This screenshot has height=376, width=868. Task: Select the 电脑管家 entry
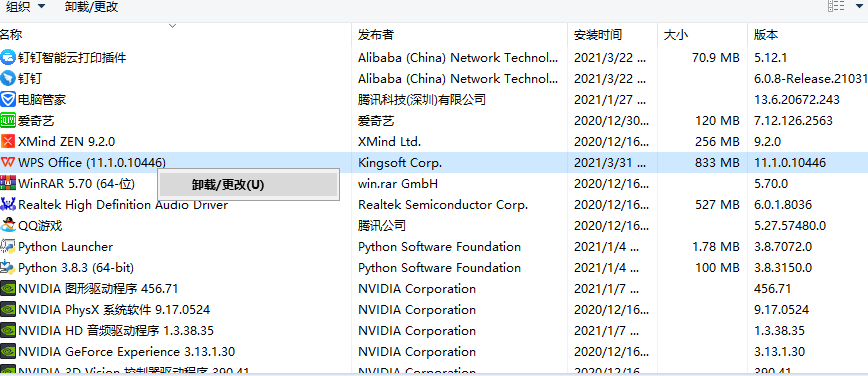42,99
